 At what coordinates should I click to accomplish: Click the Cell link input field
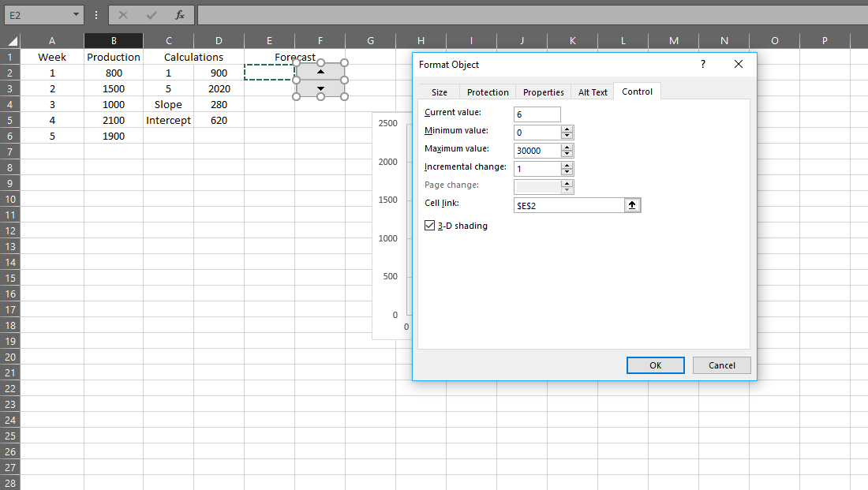click(x=569, y=205)
